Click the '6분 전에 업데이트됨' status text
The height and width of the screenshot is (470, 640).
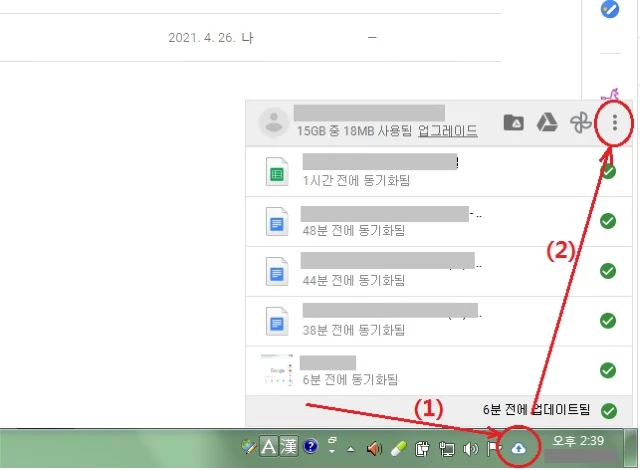coord(536,409)
